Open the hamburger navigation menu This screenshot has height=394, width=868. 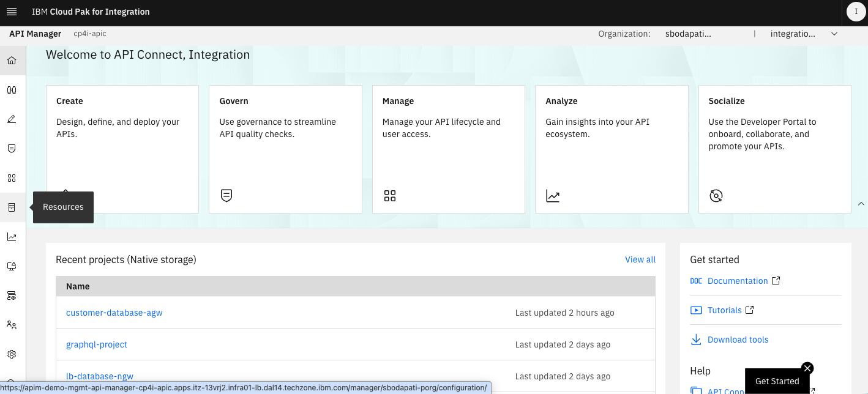(11, 12)
